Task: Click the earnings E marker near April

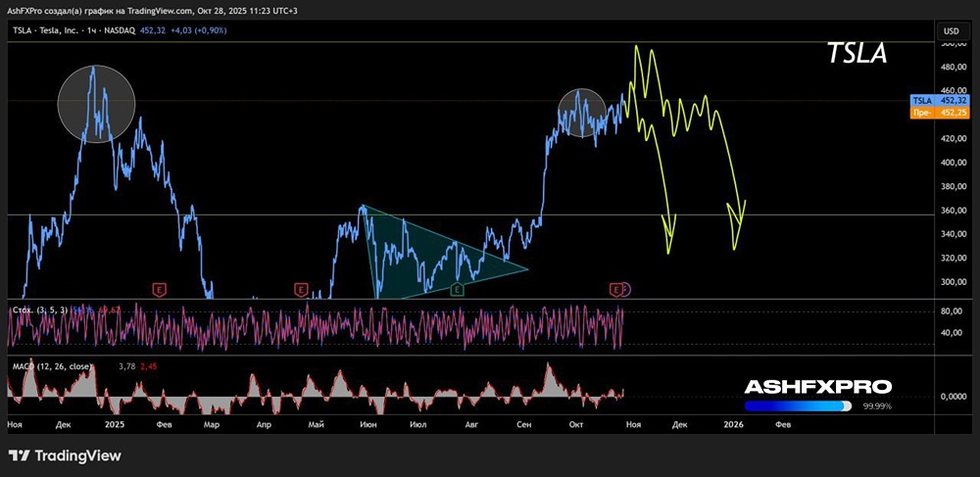Action: pyautogui.click(x=301, y=289)
